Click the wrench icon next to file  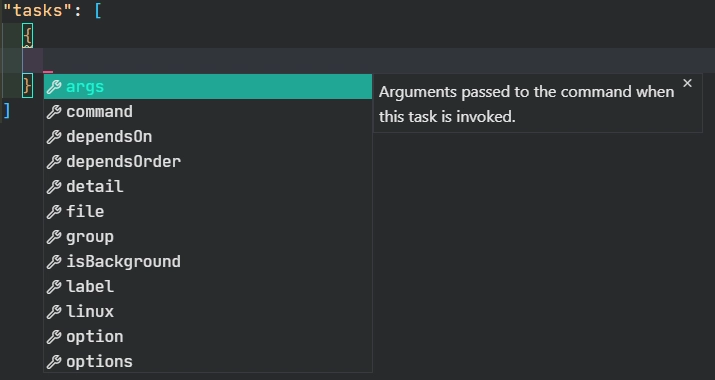[x=54, y=212]
